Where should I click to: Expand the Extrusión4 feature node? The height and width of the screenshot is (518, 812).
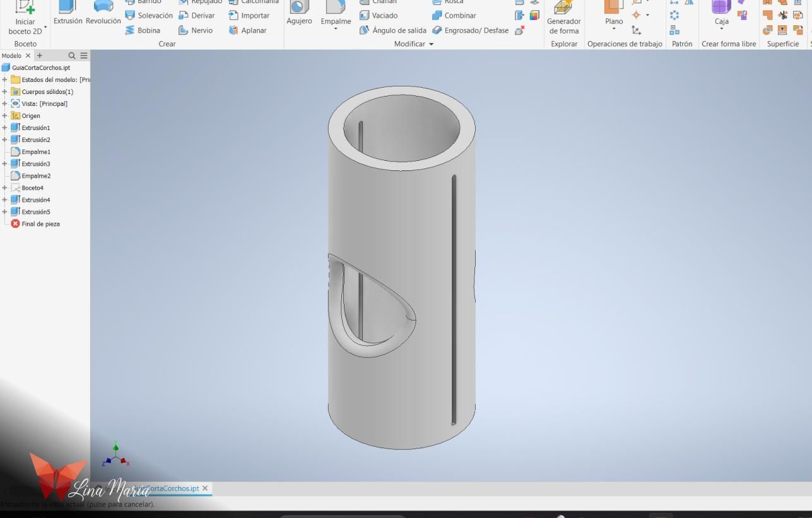(x=5, y=199)
